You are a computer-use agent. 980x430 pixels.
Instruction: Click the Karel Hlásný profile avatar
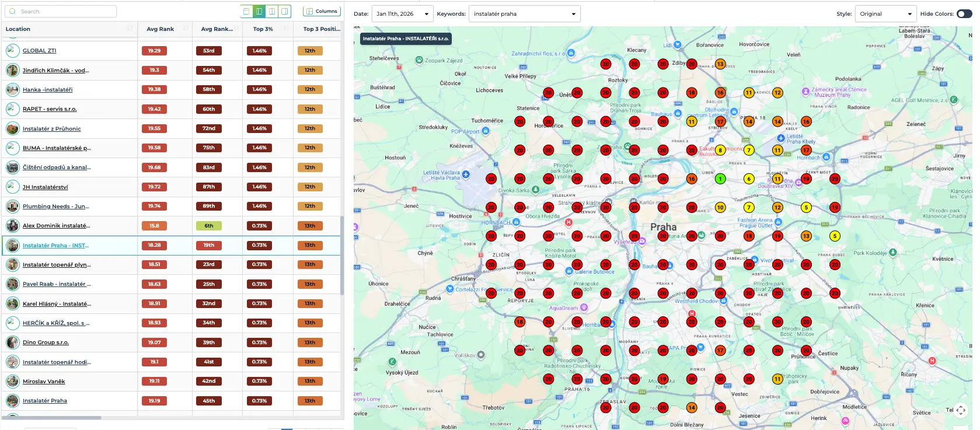click(x=12, y=303)
